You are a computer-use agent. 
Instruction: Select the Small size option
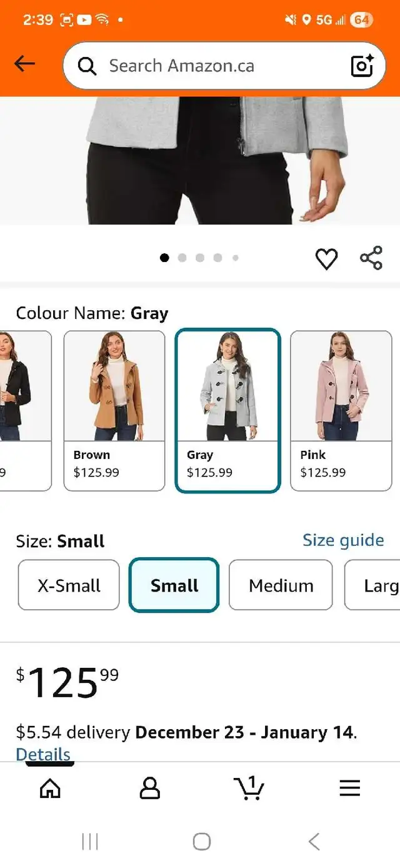(173, 585)
